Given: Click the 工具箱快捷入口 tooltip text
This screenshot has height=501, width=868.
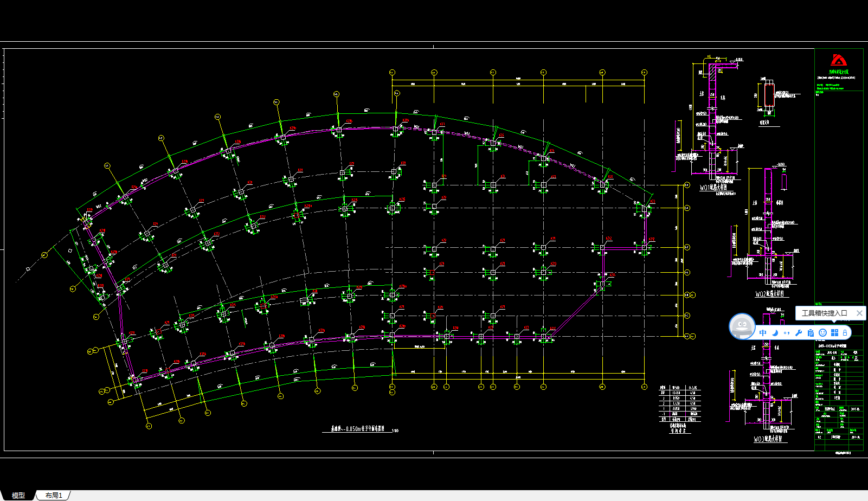Looking at the screenshot, I should click(x=824, y=313).
